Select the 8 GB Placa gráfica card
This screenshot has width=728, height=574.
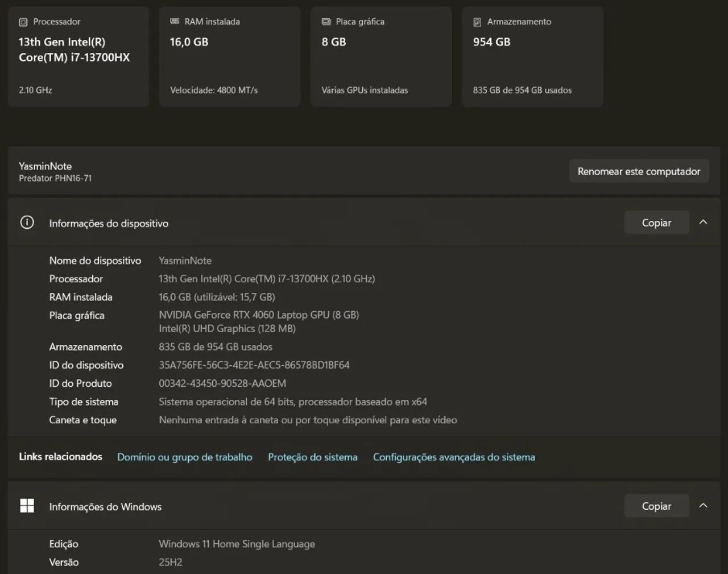coord(381,56)
